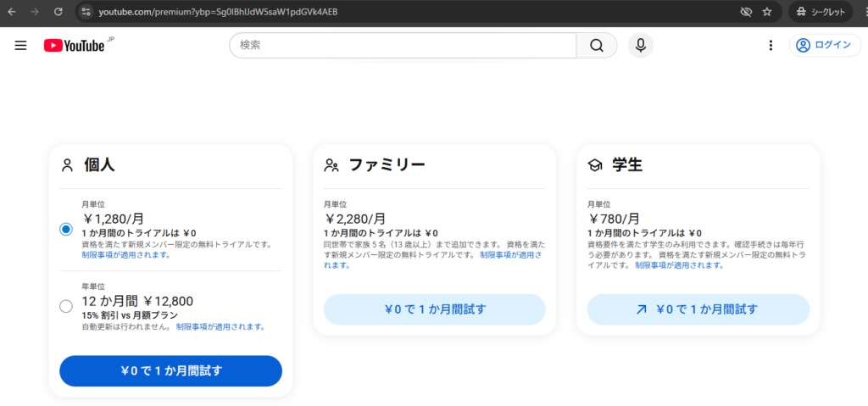Open the YouTube hamburger guide menu
The width and height of the screenshot is (868, 406).
(20, 46)
